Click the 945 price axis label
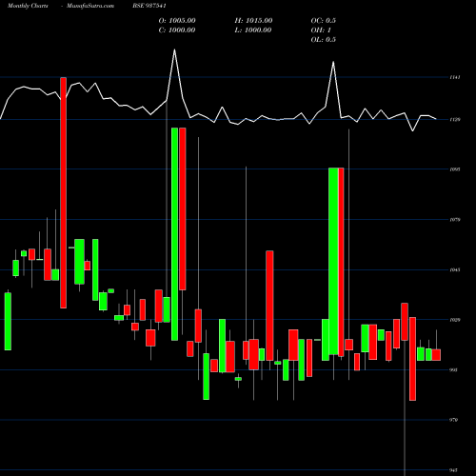Screen dimensions: 476x476 coord(454,470)
